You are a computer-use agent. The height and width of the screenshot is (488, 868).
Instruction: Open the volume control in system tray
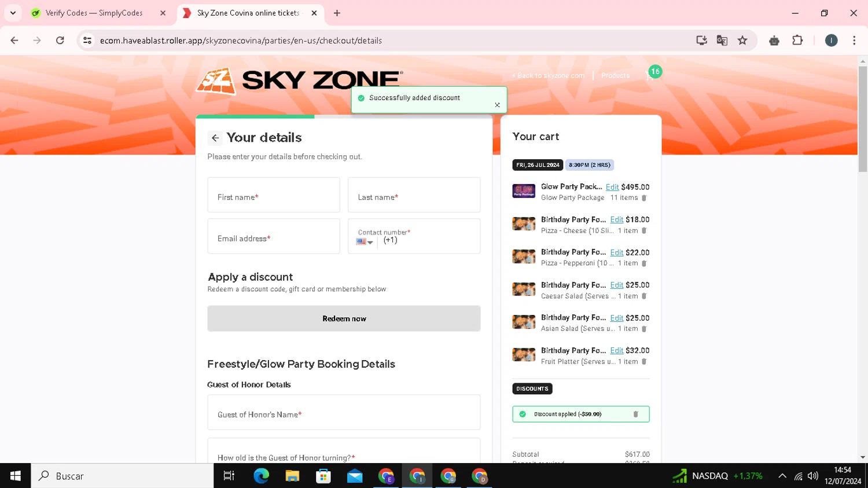(813, 476)
